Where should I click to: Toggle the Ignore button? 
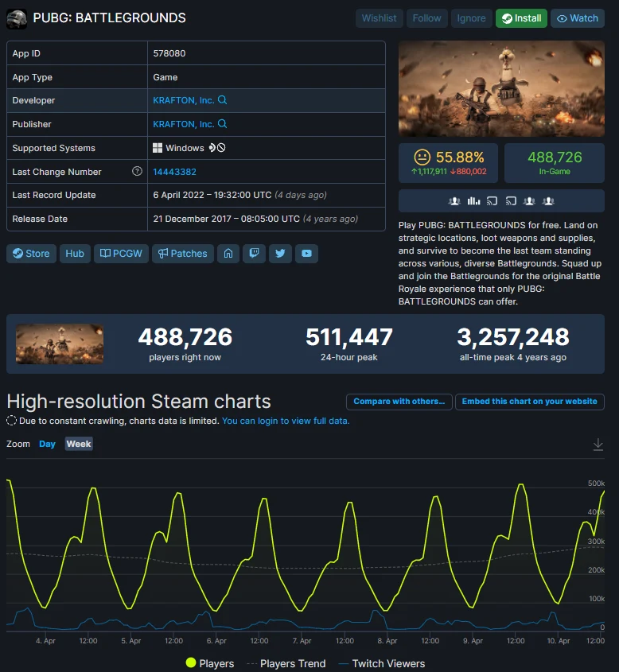471,18
